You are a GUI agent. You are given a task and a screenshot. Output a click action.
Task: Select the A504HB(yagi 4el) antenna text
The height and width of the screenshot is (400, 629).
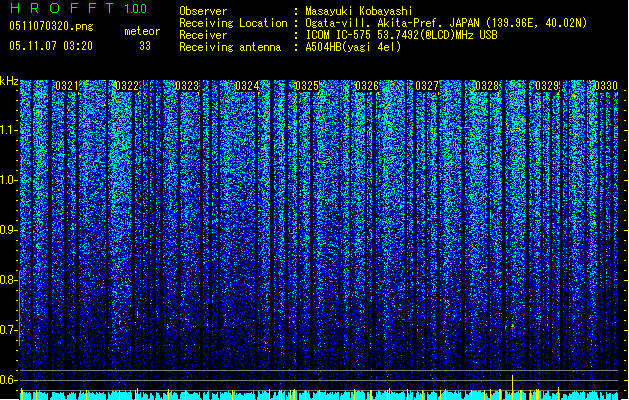click(353, 47)
